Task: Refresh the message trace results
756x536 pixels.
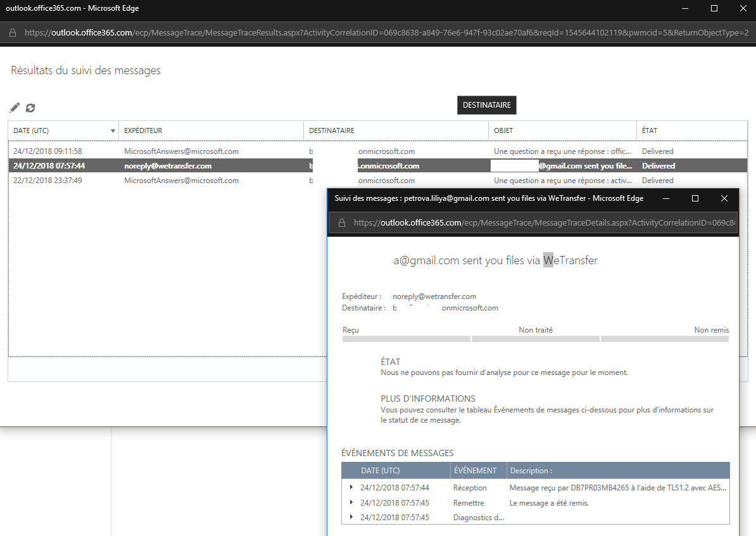Action: tap(30, 108)
